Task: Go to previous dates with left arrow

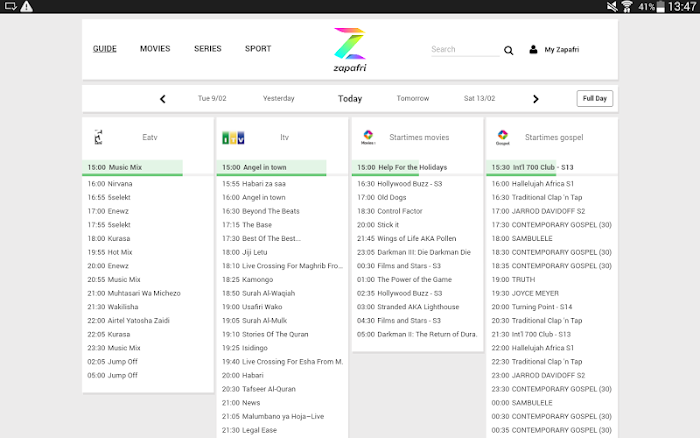Action: (x=162, y=99)
